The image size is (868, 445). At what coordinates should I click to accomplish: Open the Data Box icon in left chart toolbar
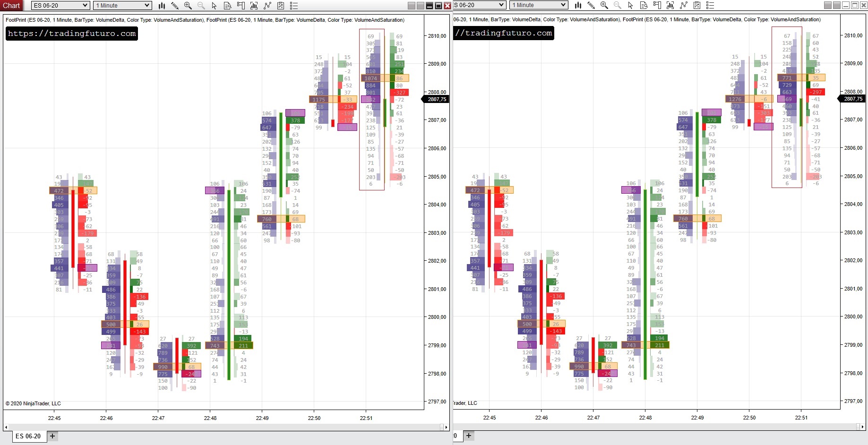click(x=227, y=6)
